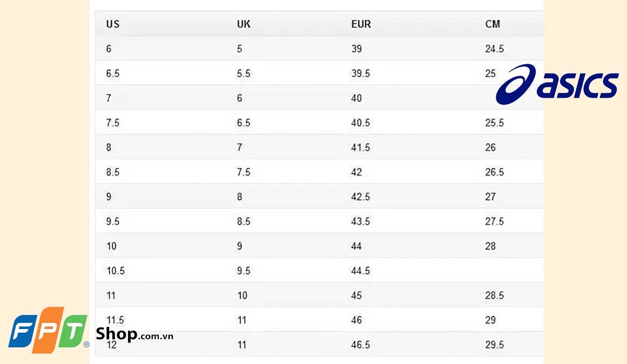Click the EUR 44.5 value
Image resolution: width=627 pixels, height=364 pixels.
[x=361, y=271]
